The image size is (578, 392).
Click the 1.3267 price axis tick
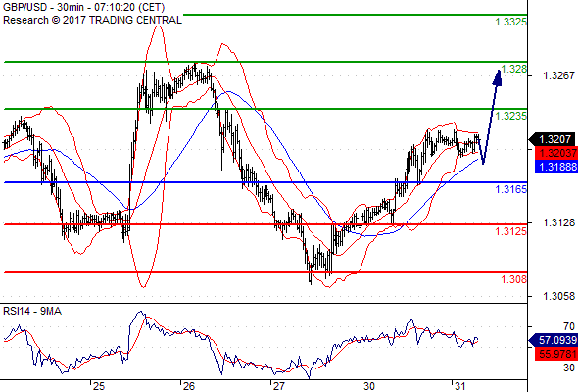click(x=558, y=75)
